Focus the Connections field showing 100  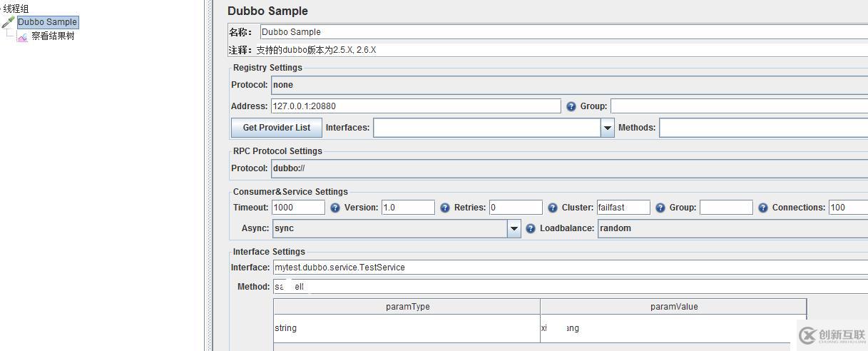click(x=848, y=208)
